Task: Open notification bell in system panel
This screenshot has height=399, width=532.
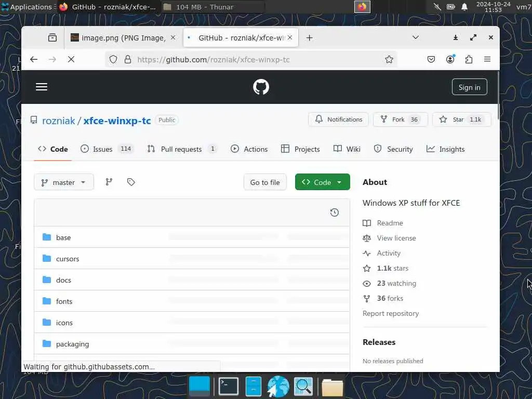Action: [x=464, y=7]
